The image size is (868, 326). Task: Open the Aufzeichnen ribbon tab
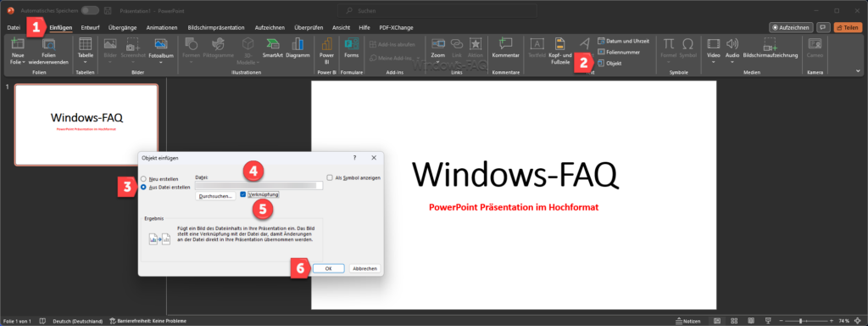[270, 27]
